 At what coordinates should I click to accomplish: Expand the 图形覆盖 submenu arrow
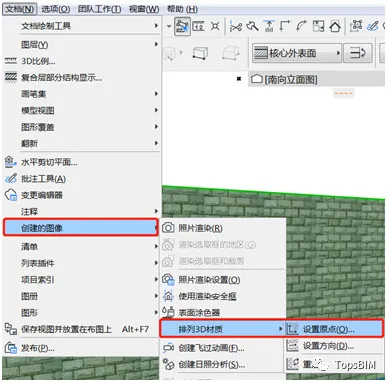pos(156,127)
